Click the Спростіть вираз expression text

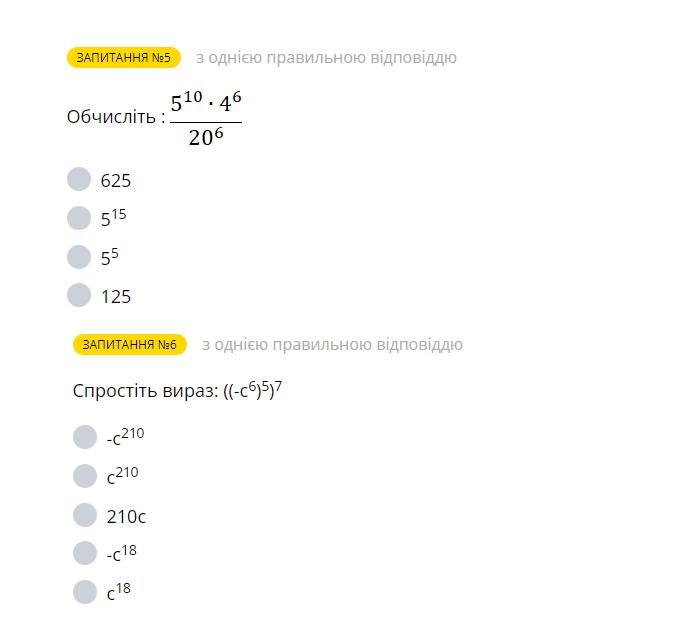177,390
